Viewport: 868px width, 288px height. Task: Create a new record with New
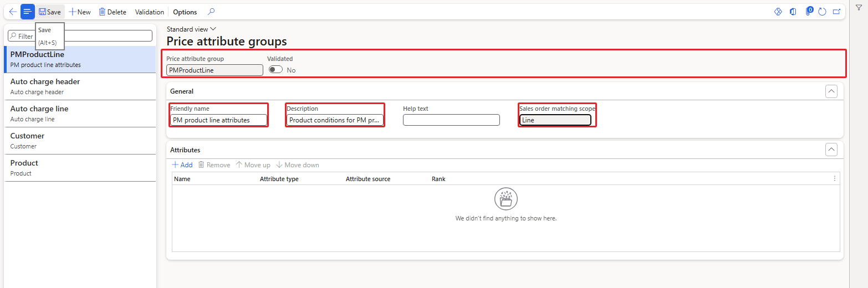point(80,12)
